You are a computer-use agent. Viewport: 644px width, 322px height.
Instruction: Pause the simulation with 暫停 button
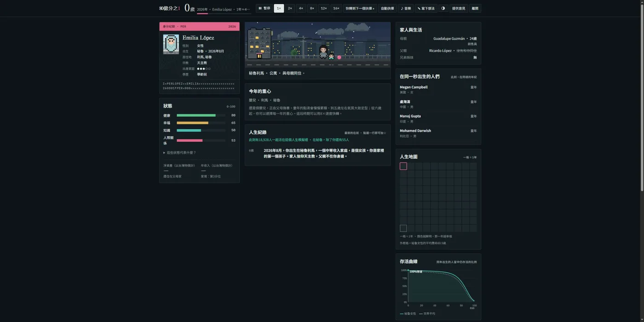[x=264, y=8]
